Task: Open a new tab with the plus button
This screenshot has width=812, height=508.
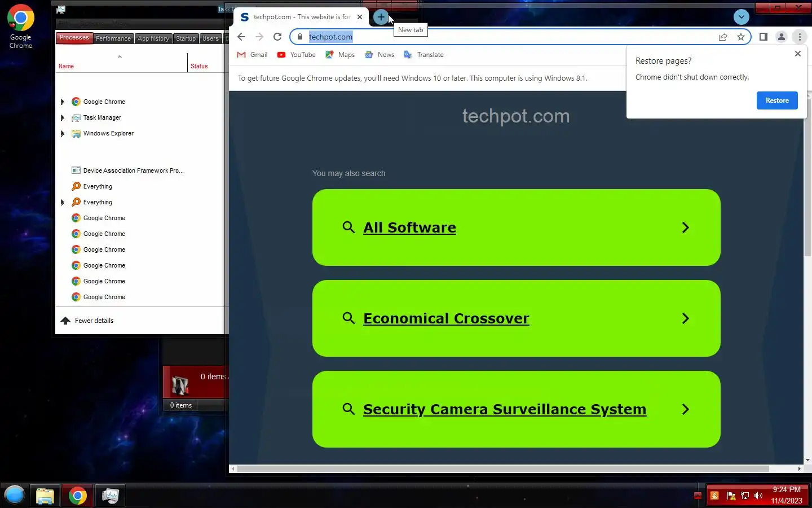Action: [381, 17]
